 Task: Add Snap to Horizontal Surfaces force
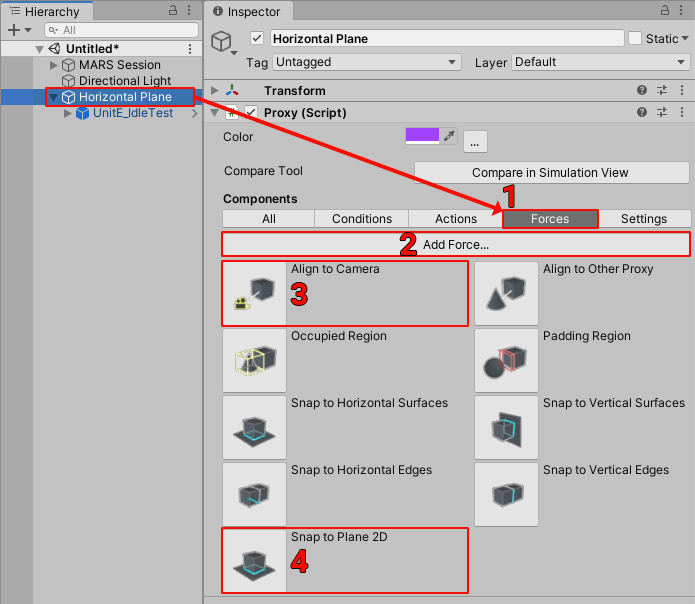point(254,427)
